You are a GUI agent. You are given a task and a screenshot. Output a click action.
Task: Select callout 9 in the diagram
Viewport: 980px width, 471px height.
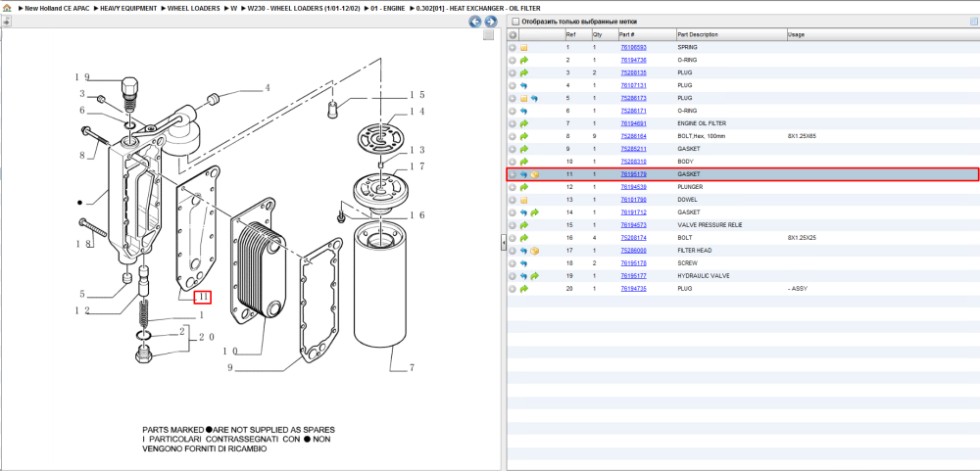click(x=230, y=368)
